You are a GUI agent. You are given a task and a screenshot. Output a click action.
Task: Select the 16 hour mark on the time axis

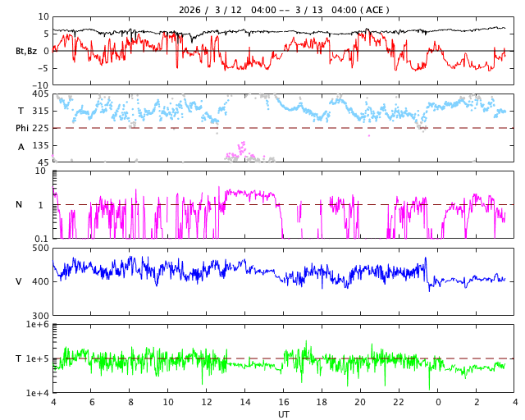tap(284, 403)
